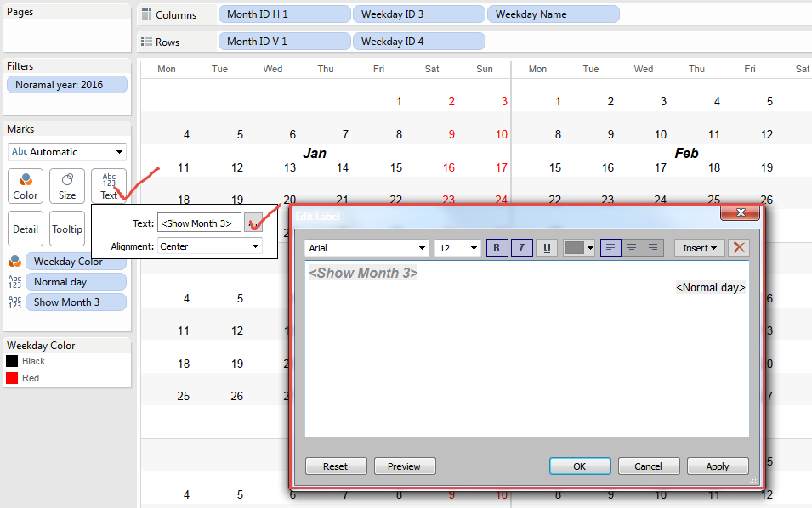Align label text left
The height and width of the screenshot is (508, 812).
tap(610, 248)
